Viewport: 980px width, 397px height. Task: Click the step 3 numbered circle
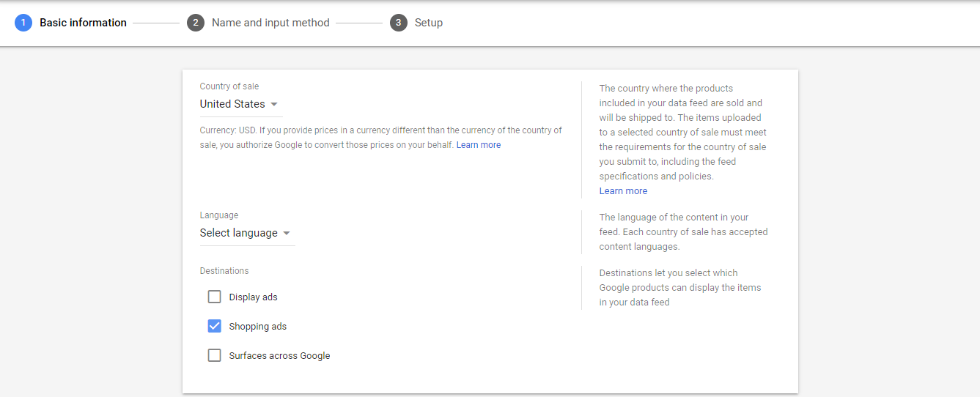tap(398, 23)
